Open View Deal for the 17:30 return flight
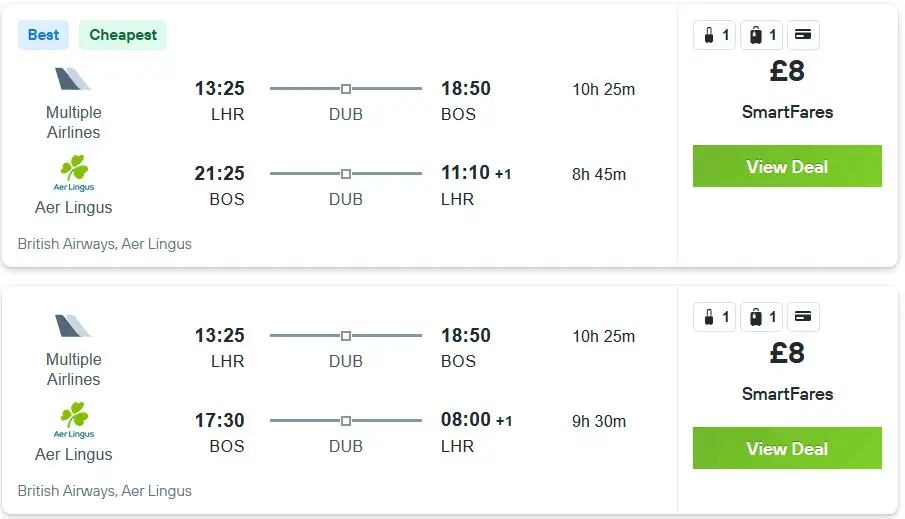 [787, 448]
